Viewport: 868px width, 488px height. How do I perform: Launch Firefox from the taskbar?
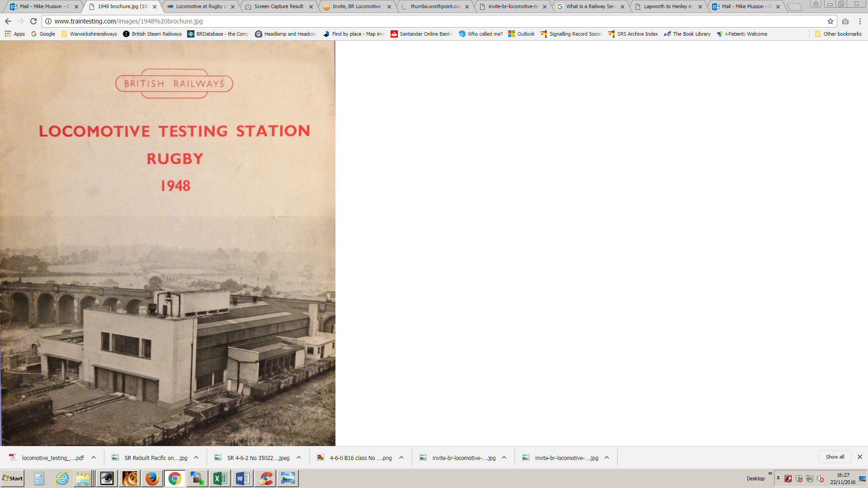coord(152,479)
